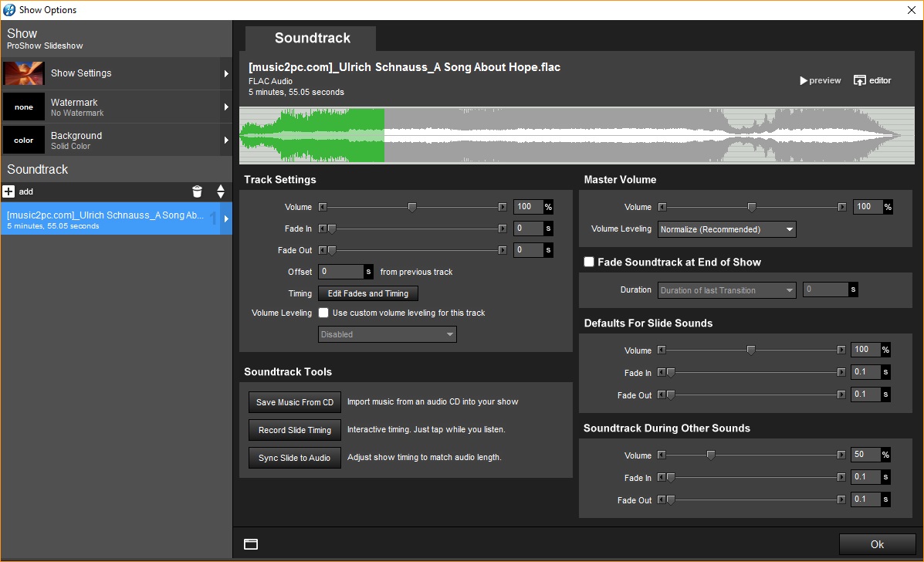924x562 pixels.
Task: Click the Watermark 'none' thumbnail
Action: click(24, 107)
